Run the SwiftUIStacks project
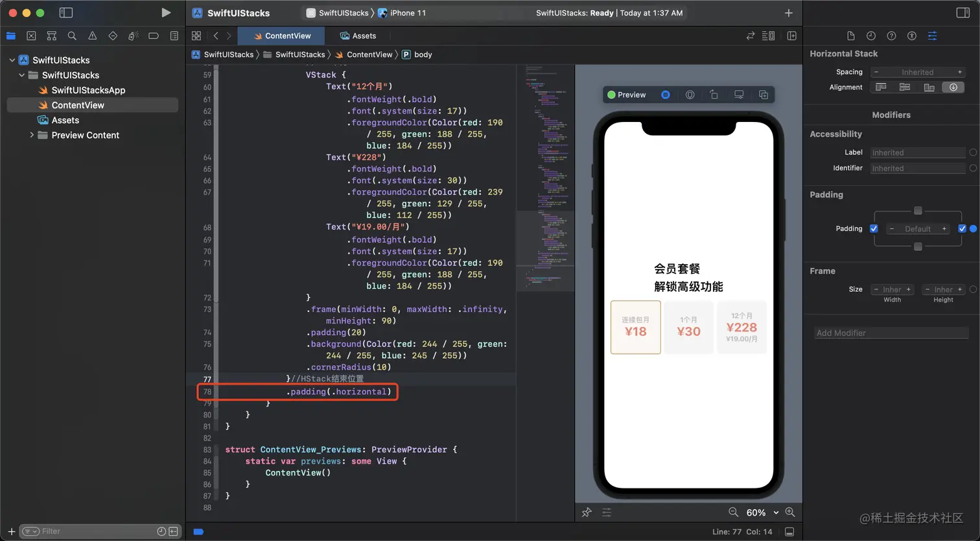980x541 pixels. [x=166, y=12]
